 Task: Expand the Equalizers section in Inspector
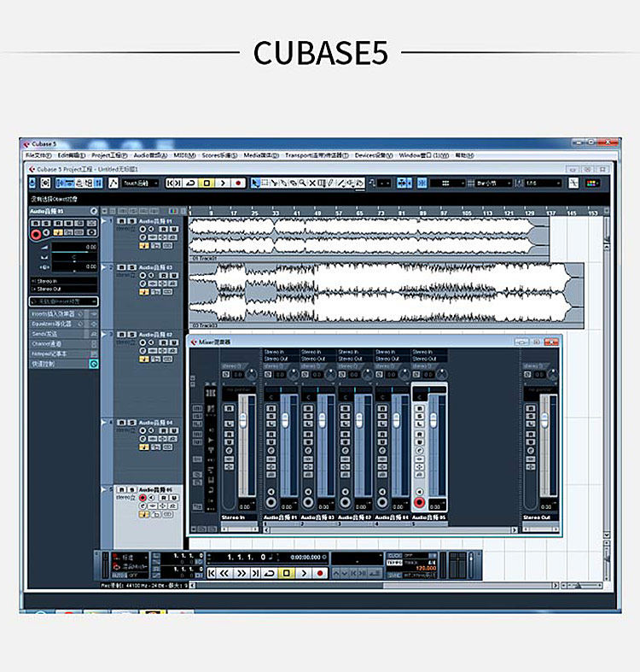click(63, 324)
